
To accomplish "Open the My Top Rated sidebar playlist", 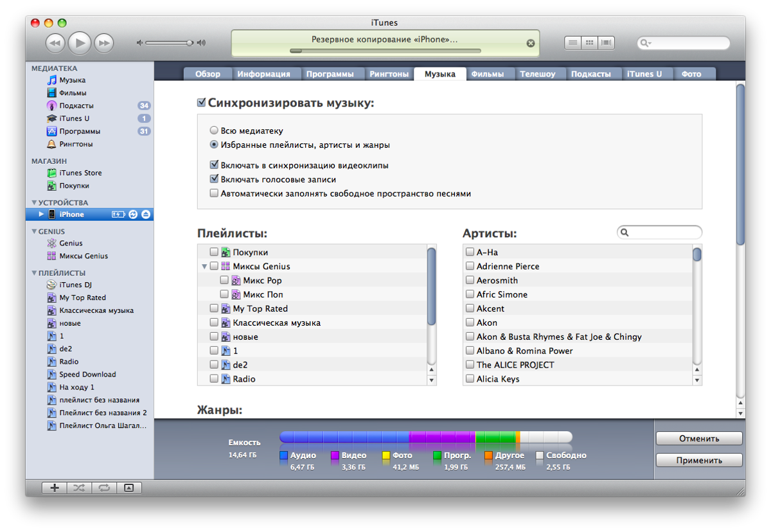I will point(82,297).
